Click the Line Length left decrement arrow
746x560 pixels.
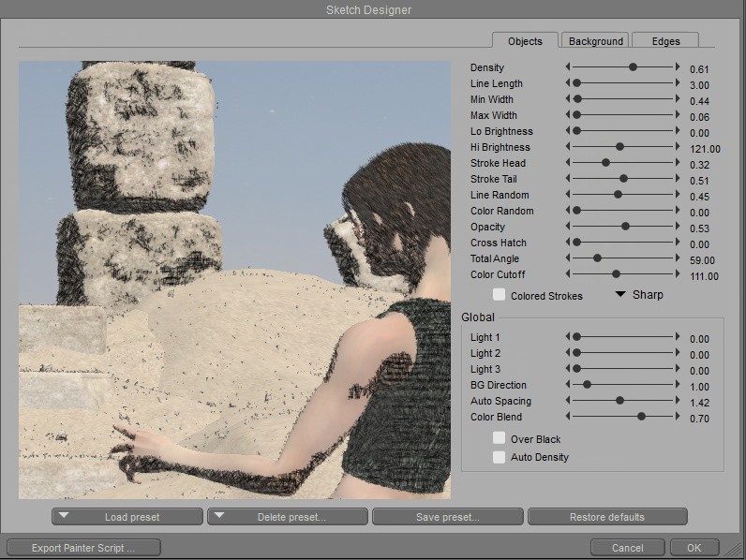point(567,83)
